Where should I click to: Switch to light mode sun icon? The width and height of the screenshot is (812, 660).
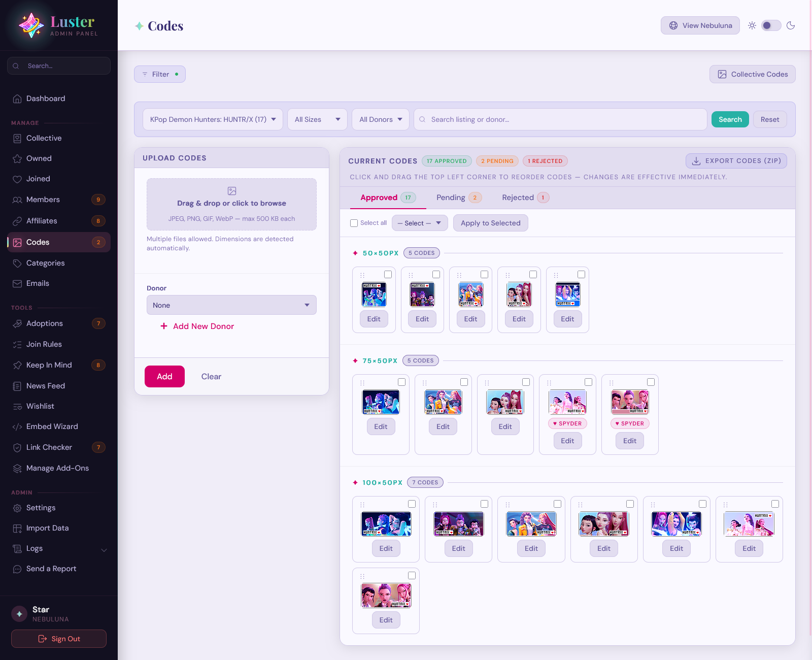752,25
